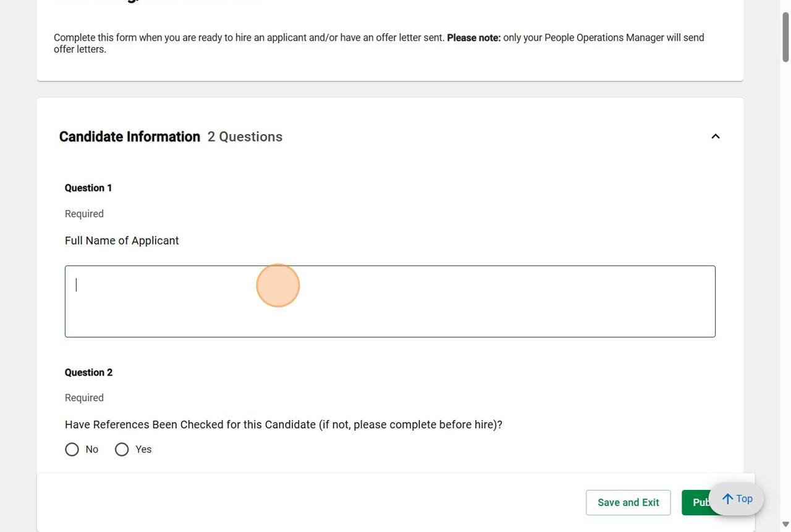Collapse the Candidate Information section chevron

(715, 137)
